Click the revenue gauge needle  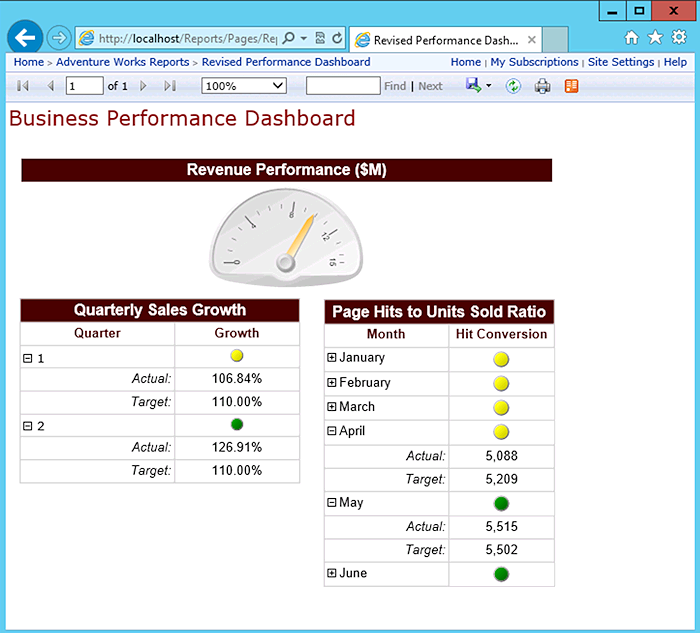[x=301, y=238]
